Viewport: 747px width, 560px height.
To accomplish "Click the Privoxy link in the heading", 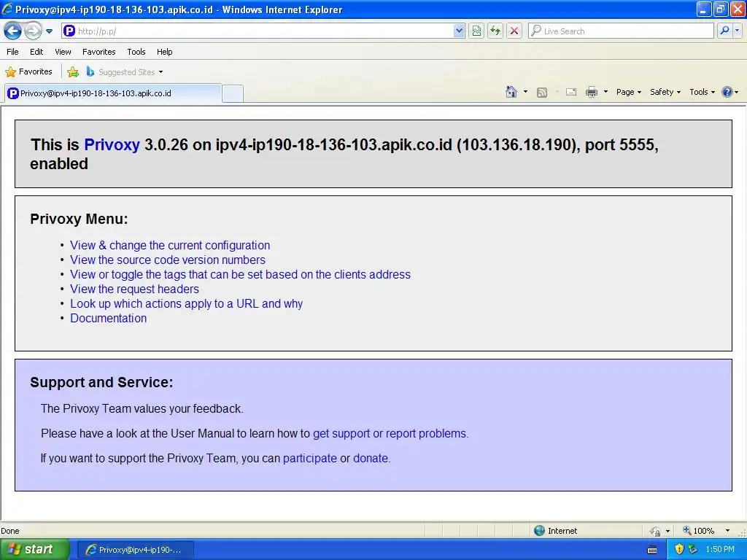I will pyautogui.click(x=112, y=145).
